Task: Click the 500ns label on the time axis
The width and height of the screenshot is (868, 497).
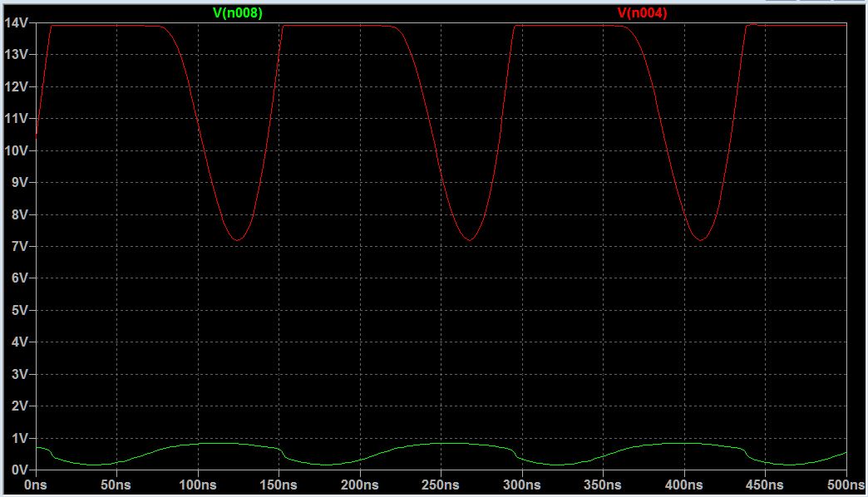Action: (x=846, y=485)
